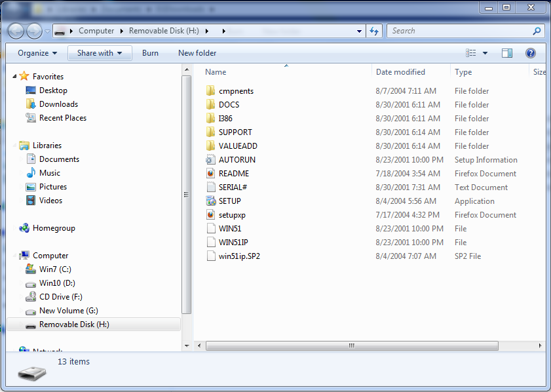The height and width of the screenshot is (392, 551).
Task: Open the view options dropdown arrow
Action: [x=485, y=53]
